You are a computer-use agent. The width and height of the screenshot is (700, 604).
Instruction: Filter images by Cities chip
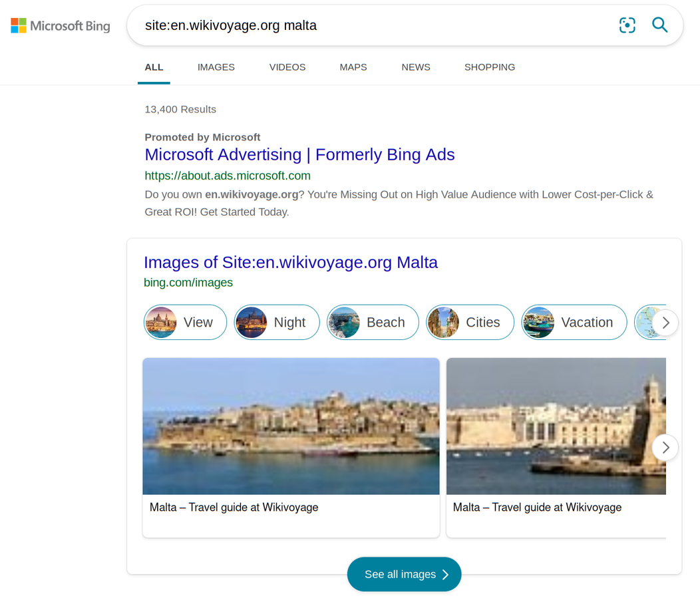[x=470, y=323]
